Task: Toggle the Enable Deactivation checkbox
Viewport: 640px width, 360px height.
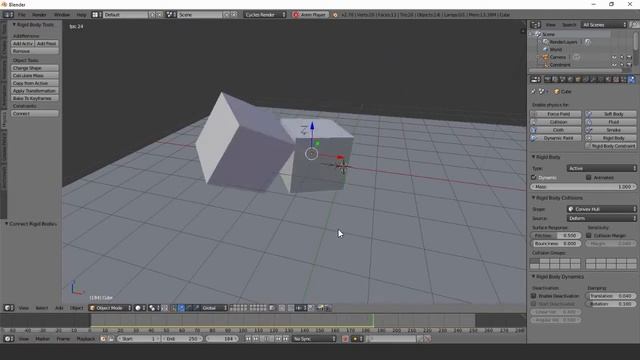Action: (533, 296)
